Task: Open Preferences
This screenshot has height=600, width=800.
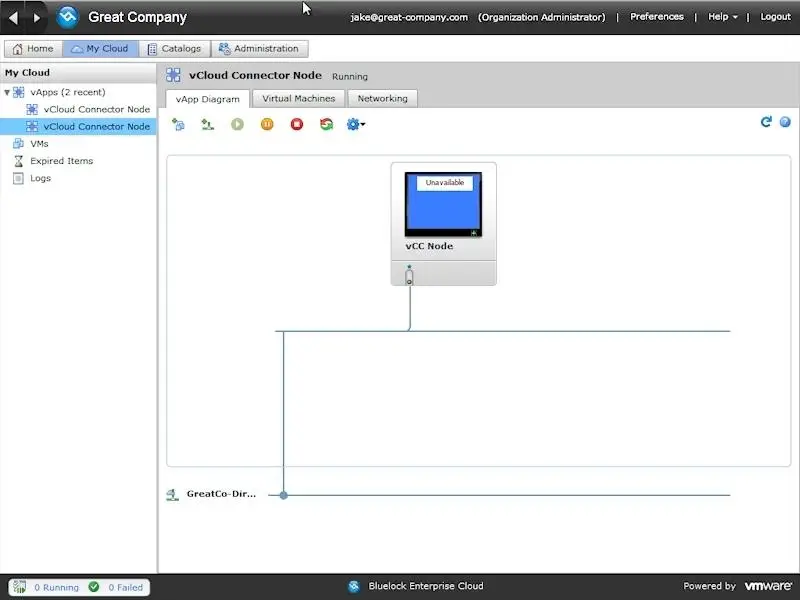Action: click(x=657, y=17)
